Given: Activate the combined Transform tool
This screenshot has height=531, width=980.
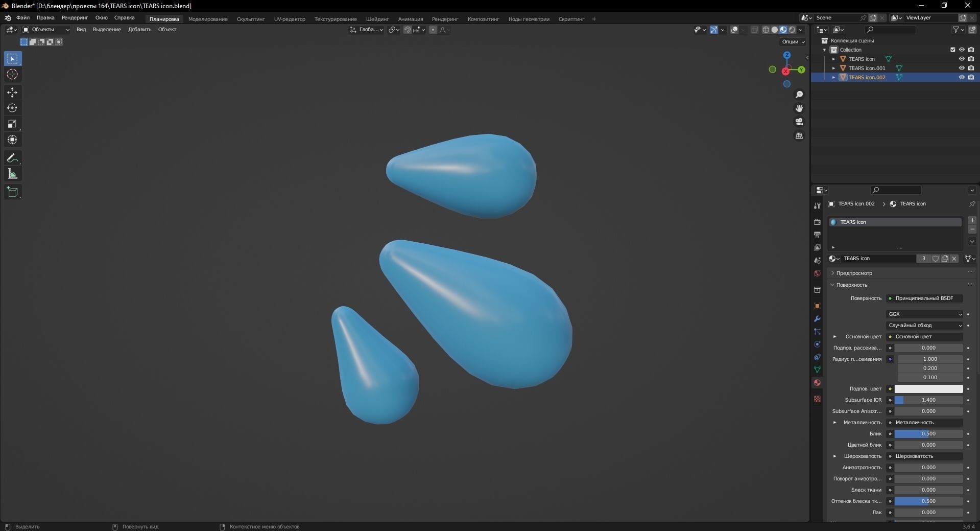Looking at the screenshot, I should (x=13, y=140).
